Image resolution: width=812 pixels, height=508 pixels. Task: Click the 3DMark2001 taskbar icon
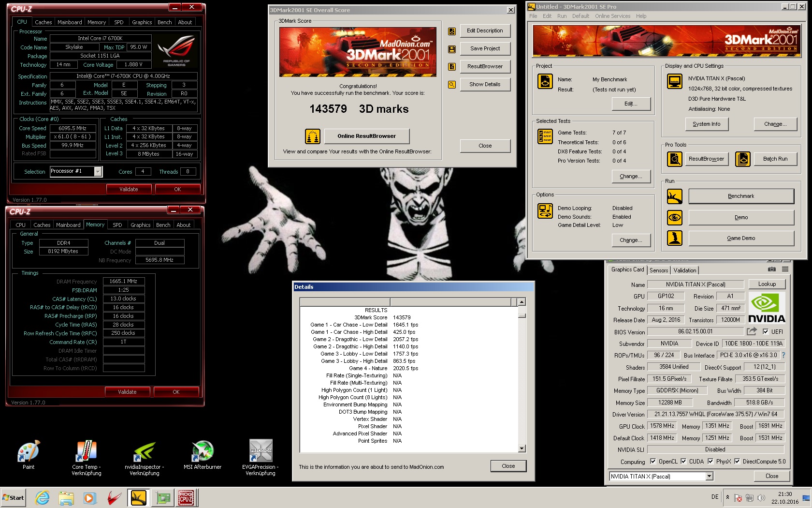pyautogui.click(x=139, y=497)
